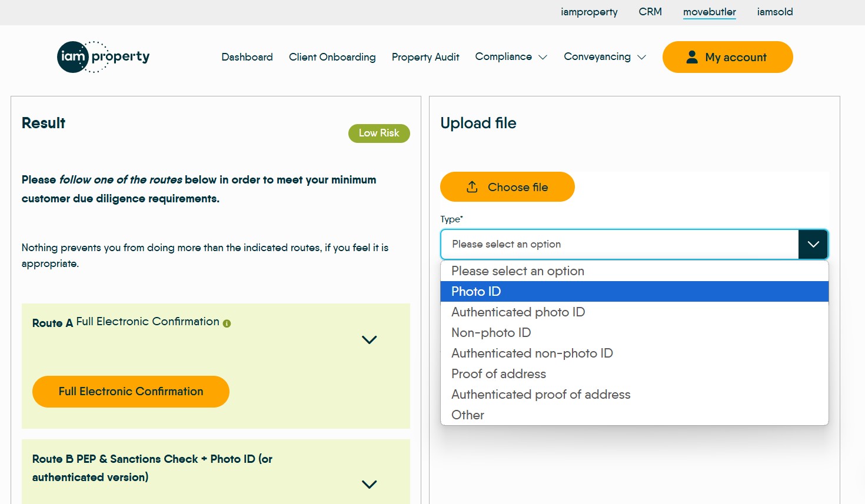Expand the Route B chevron
The image size is (865, 504).
point(369,485)
